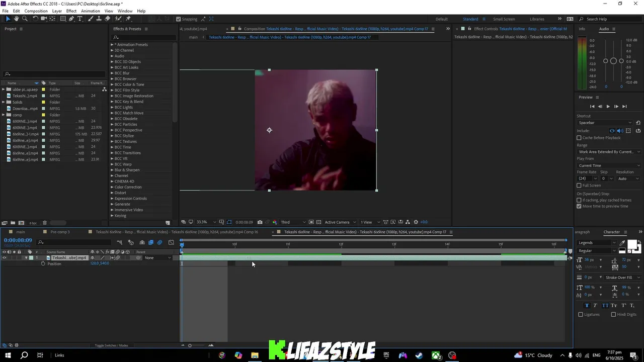Open the Parent dropdown set to None
Viewport: 644px width, 362px height.
[x=158, y=258]
